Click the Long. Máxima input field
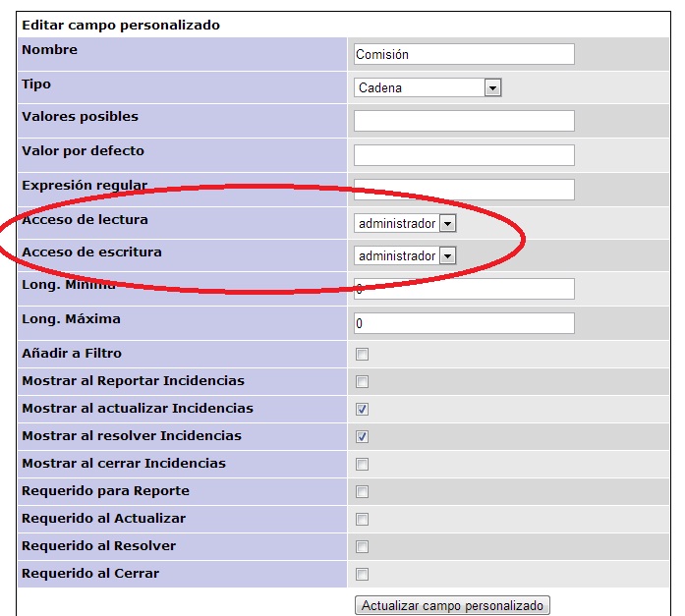This screenshot has width=685, height=616. (463, 323)
